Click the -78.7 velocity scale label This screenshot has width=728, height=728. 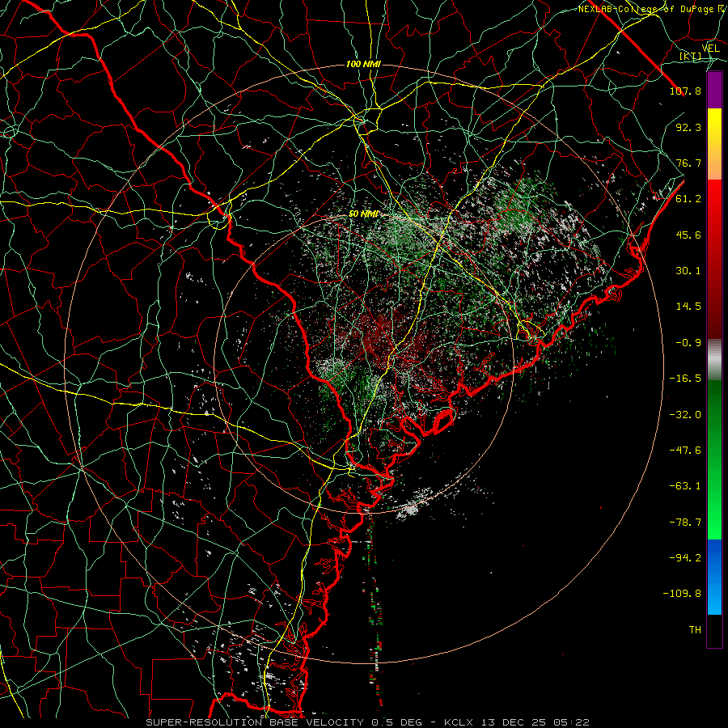[x=685, y=523]
